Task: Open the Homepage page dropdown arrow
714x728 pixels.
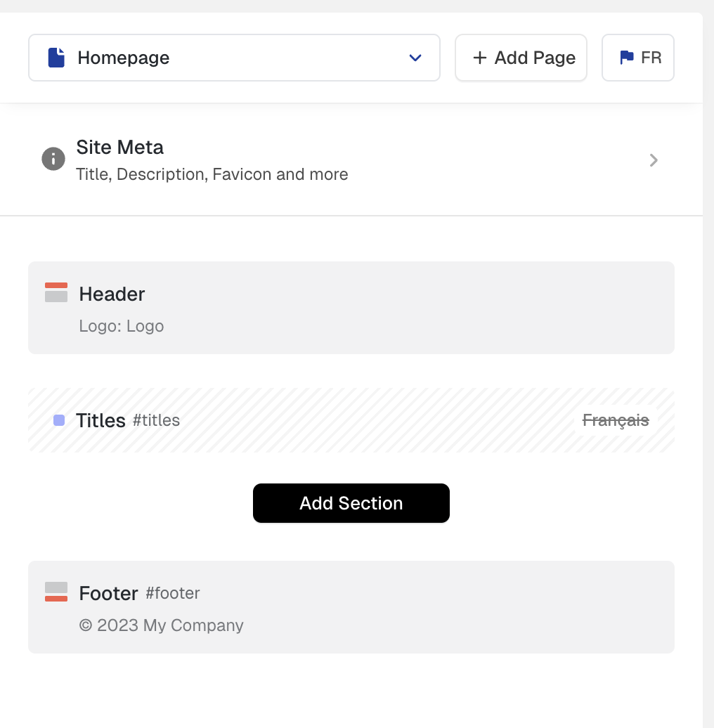Action: (415, 58)
